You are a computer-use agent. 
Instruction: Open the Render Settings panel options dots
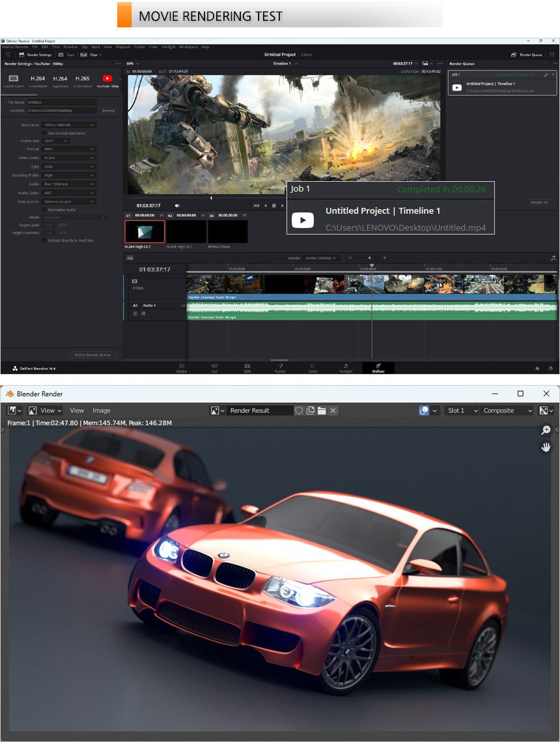pyautogui.click(x=118, y=63)
